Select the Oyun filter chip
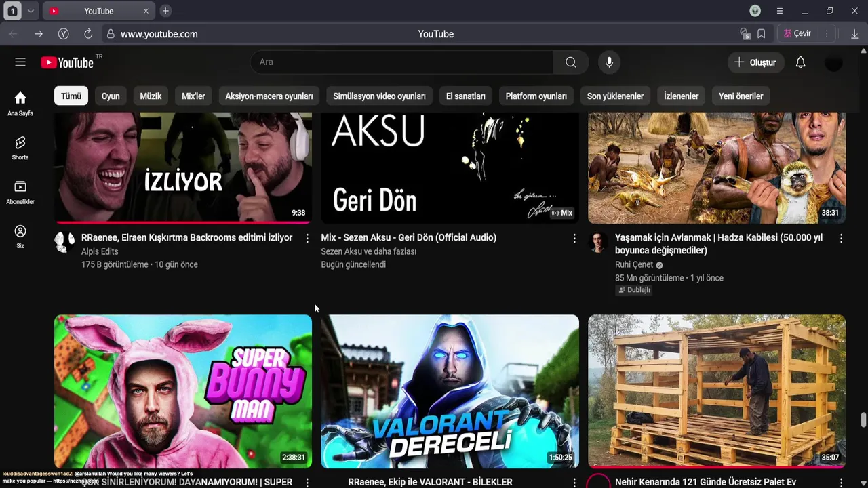 [x=111, y=96]
